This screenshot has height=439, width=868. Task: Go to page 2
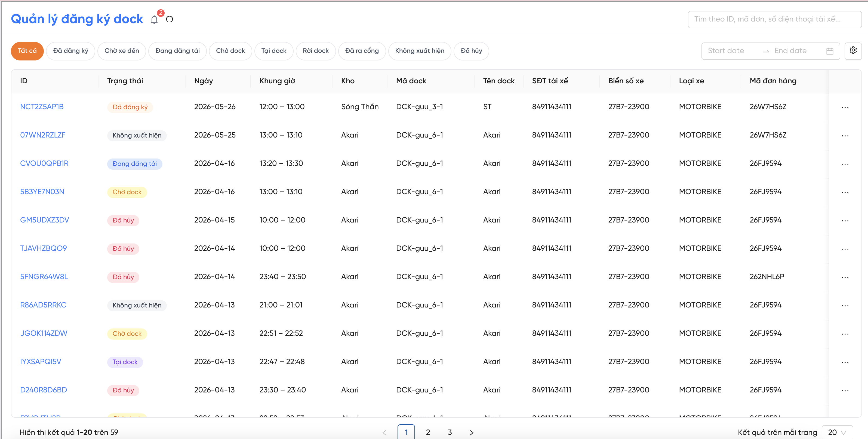click(427, 432)
